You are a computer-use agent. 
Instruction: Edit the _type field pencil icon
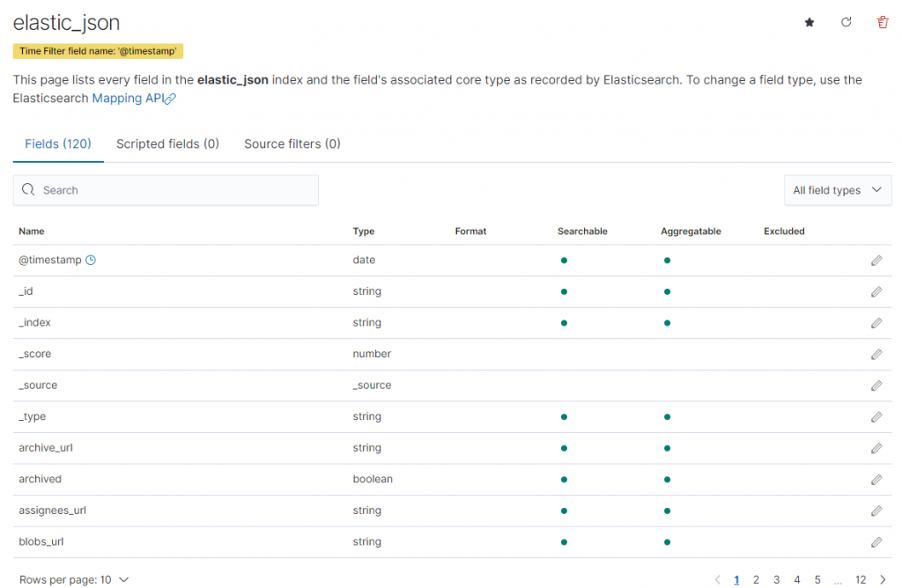[876, 416]
